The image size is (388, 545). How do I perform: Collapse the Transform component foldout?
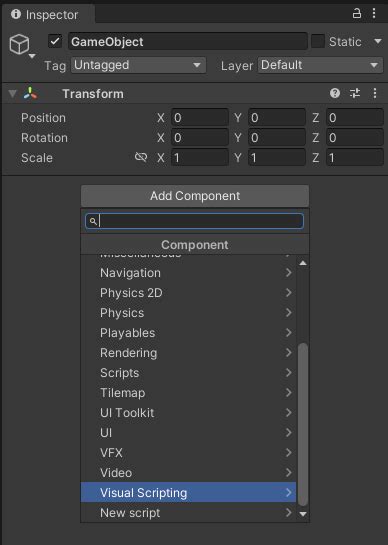13,93
